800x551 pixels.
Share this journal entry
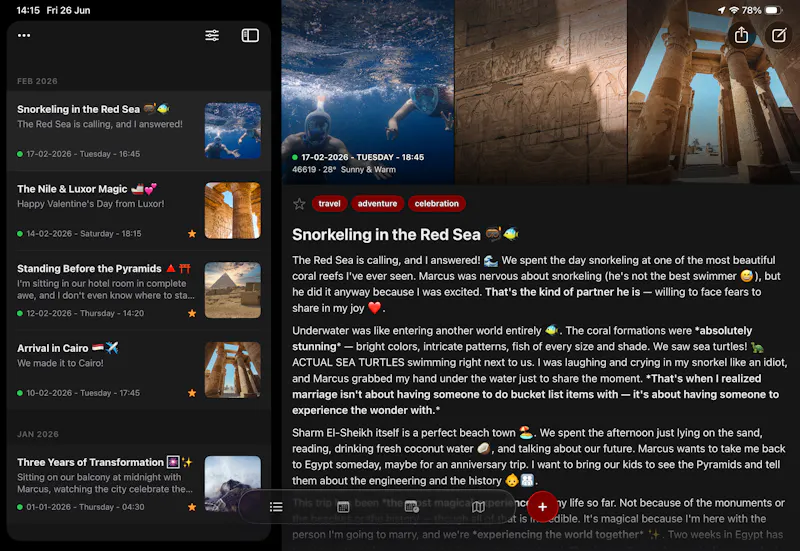[x=741, y=35]
